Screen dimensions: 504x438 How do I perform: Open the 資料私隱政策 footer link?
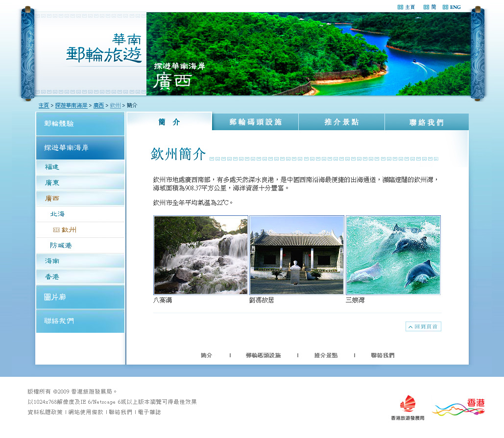point(45,413)
